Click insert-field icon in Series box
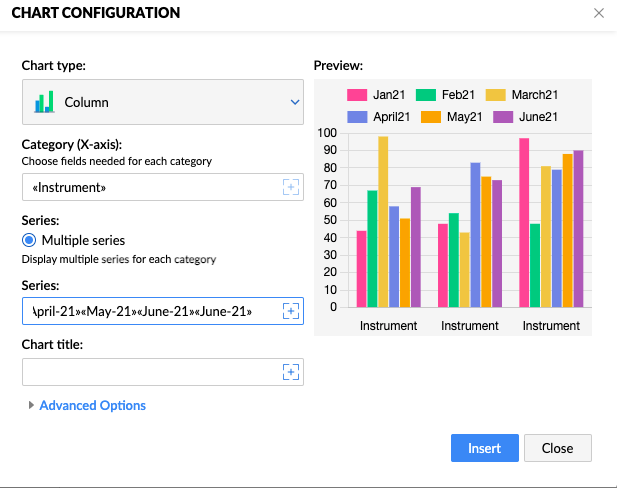 point(291,311)
